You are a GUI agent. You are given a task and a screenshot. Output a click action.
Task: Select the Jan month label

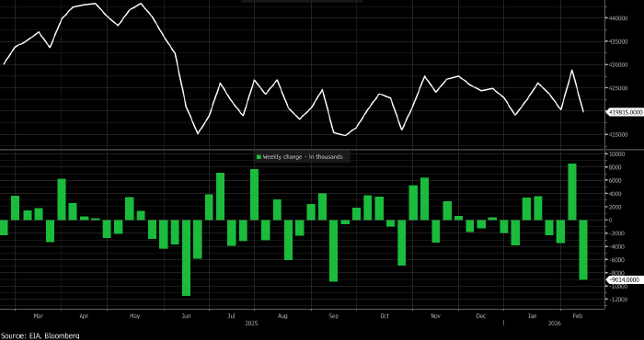point(532,316)
